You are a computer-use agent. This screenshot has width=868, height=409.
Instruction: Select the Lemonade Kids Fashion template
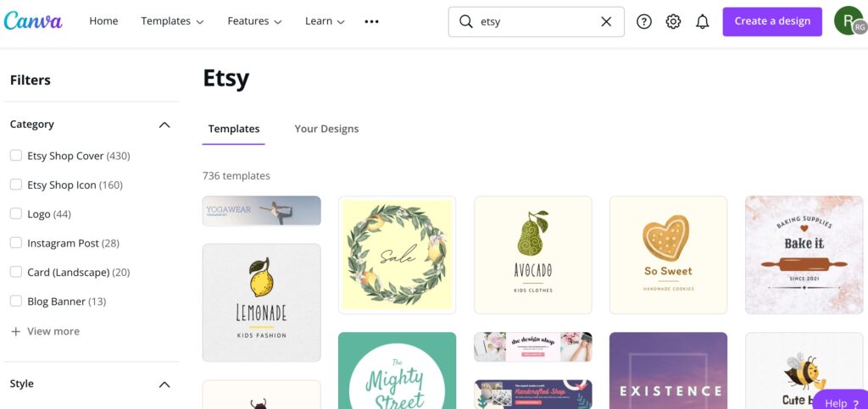tap(261, 303)
